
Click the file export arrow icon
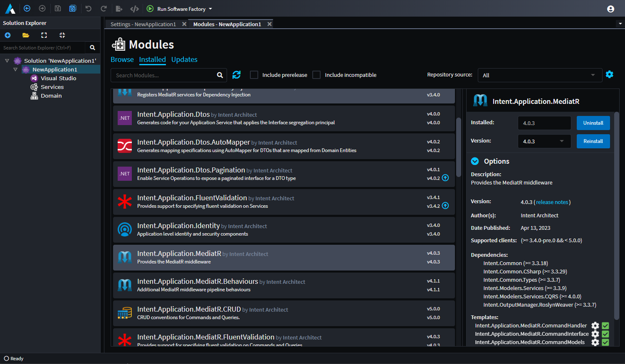(x=119, y=9)
